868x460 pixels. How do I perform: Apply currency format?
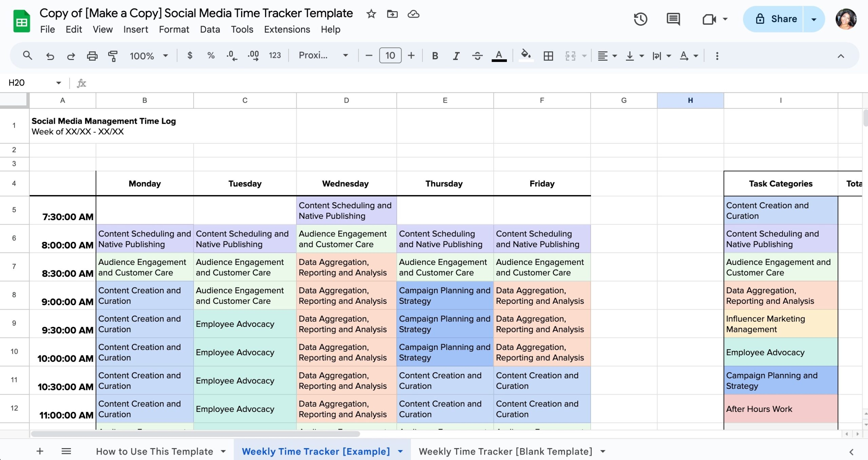click(x=190, y=56)
